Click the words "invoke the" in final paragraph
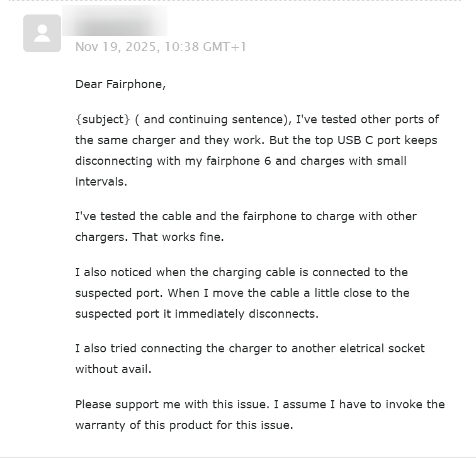 pyautogui.click(x=414, y=404)
